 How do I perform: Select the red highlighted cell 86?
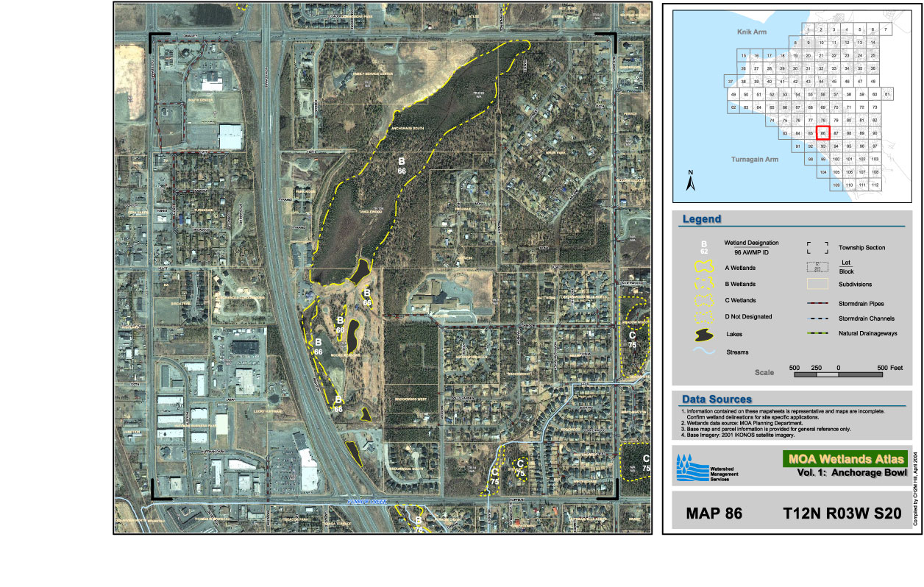(x=823, y=133)
